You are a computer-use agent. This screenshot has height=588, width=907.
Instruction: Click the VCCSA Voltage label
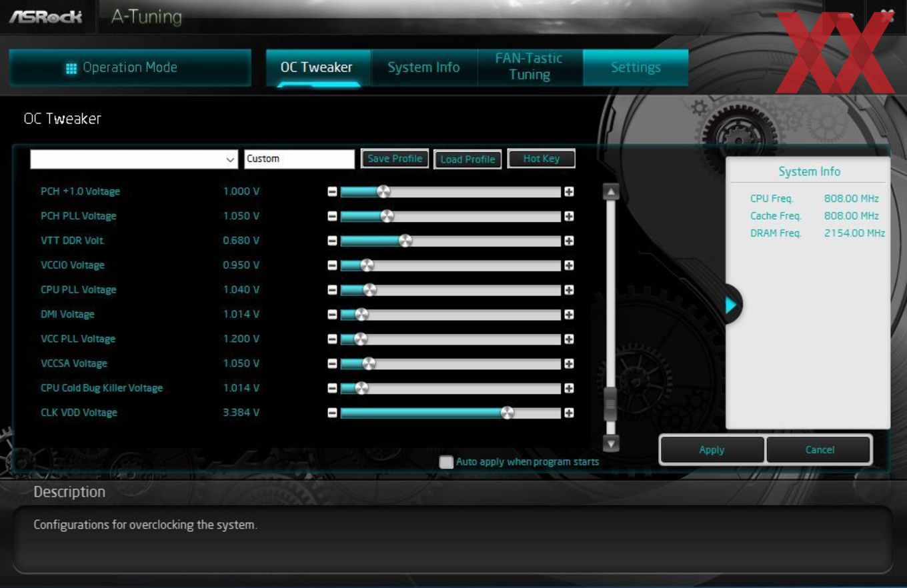coord(74,363)
